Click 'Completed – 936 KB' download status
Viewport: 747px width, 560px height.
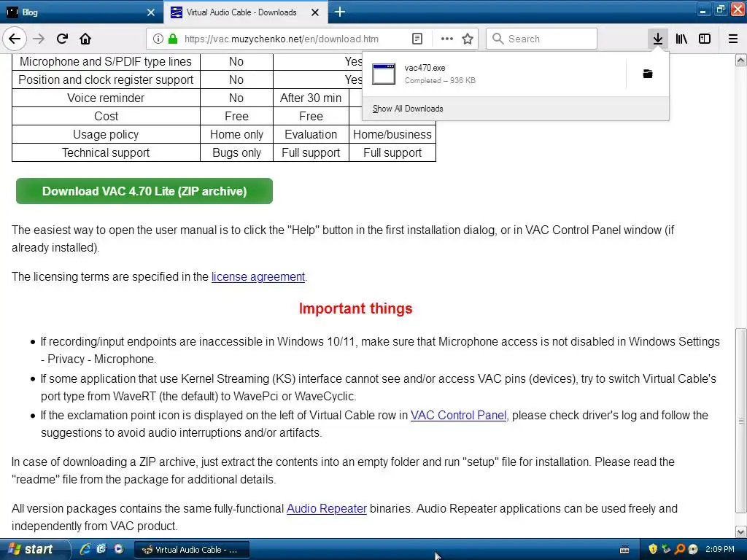pyautogui.click(x=440, y=80)
